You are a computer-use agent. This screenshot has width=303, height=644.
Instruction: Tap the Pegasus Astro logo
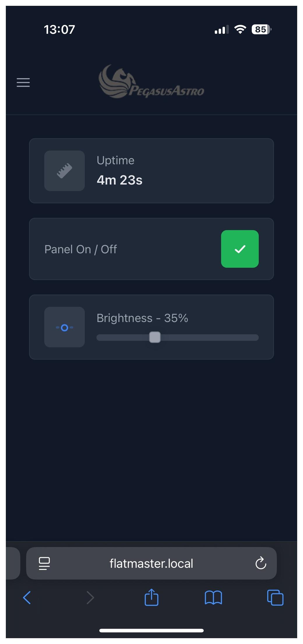[x=151, y=82]
